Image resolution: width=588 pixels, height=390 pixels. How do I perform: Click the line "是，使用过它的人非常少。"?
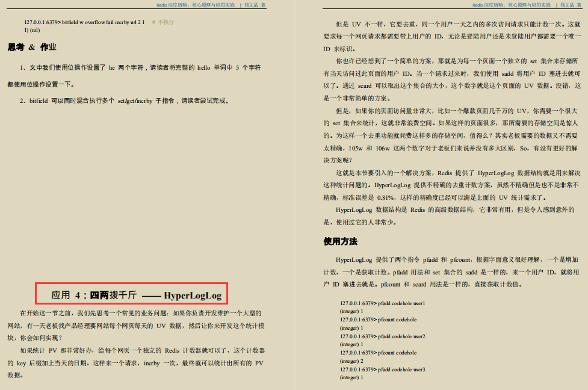(x=360, y=222)
